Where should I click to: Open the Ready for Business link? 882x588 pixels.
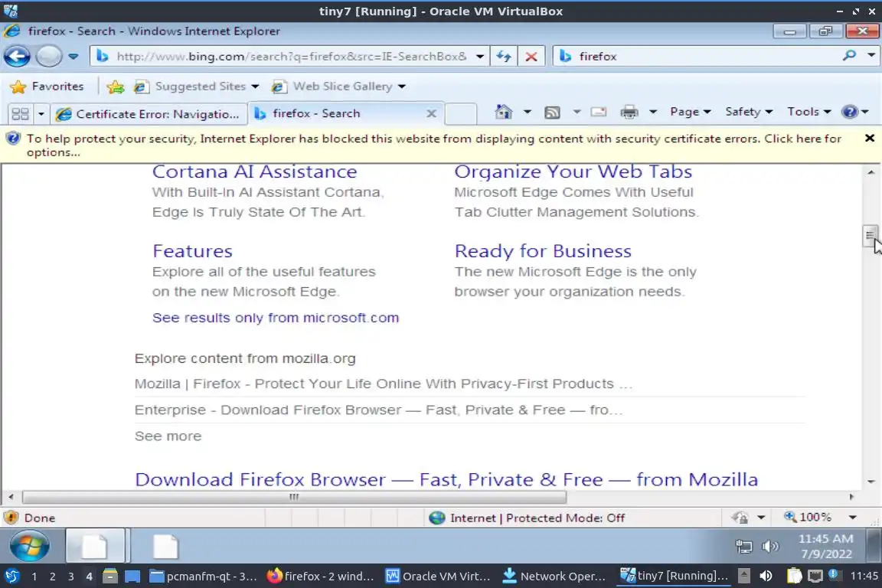tap(543, 251)
